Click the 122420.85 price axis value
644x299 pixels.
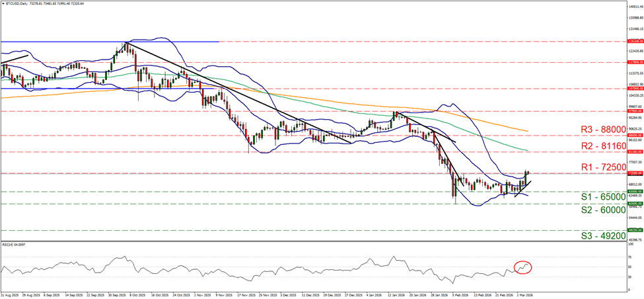tap(635, 51)
